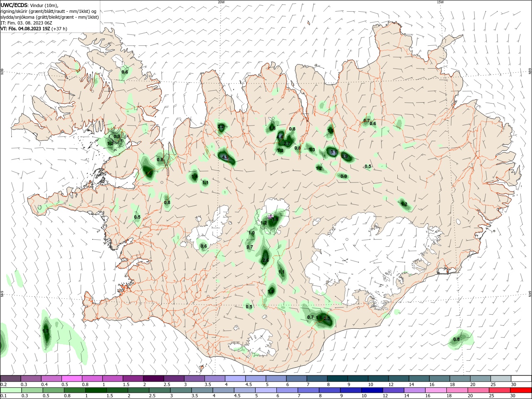Click the '15W' longitude label at top
This screenshot has height=399, width=532.
pos(440,2)
